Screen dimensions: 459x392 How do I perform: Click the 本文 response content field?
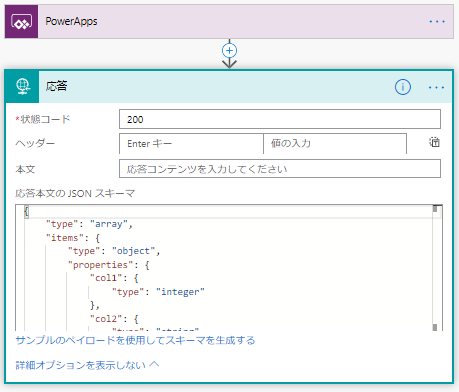(x=280, y=169)
